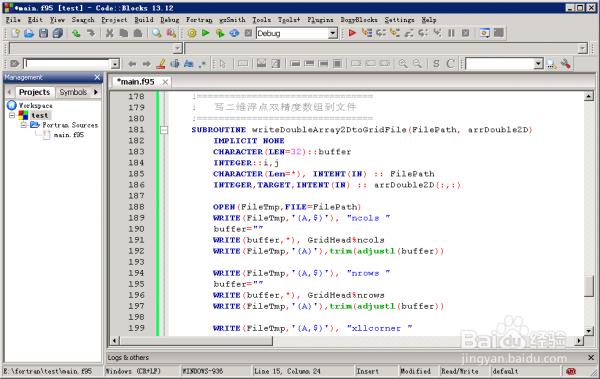Start debugging with the red arrow icon
Screen dimensions: 600x379
352,33
